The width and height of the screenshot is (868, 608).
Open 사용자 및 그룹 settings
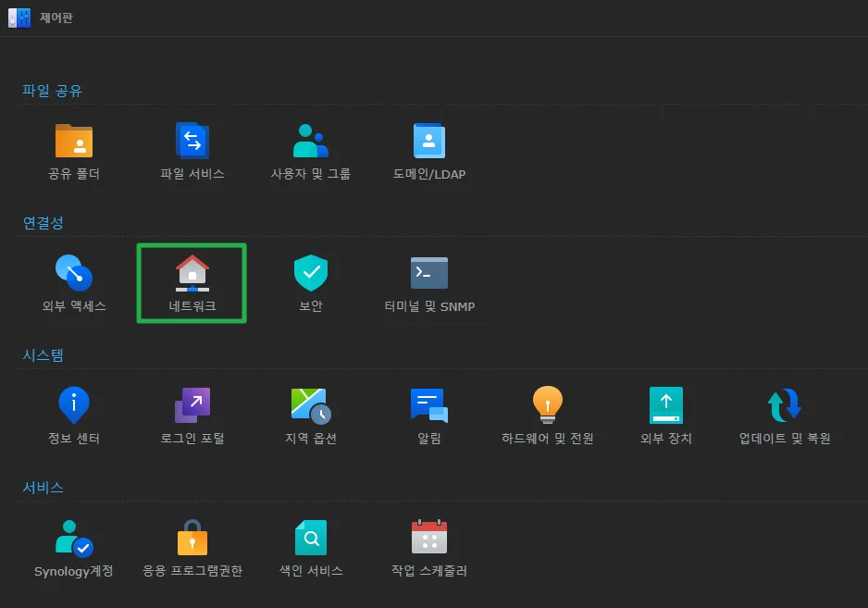pyautogui.click(x=311, y=142)
